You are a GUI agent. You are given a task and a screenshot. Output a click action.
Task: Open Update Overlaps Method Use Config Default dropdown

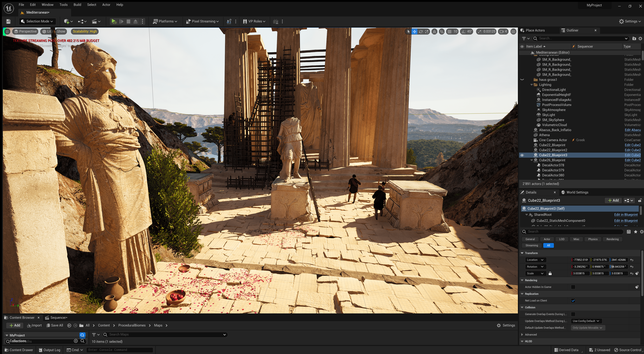[x=586, y=321]
